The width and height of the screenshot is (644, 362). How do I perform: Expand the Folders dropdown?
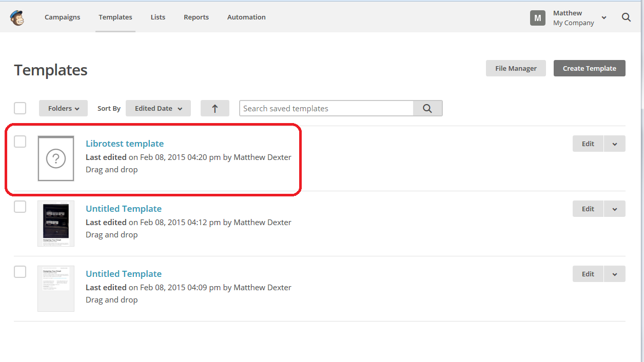click(x=63, y=108)
